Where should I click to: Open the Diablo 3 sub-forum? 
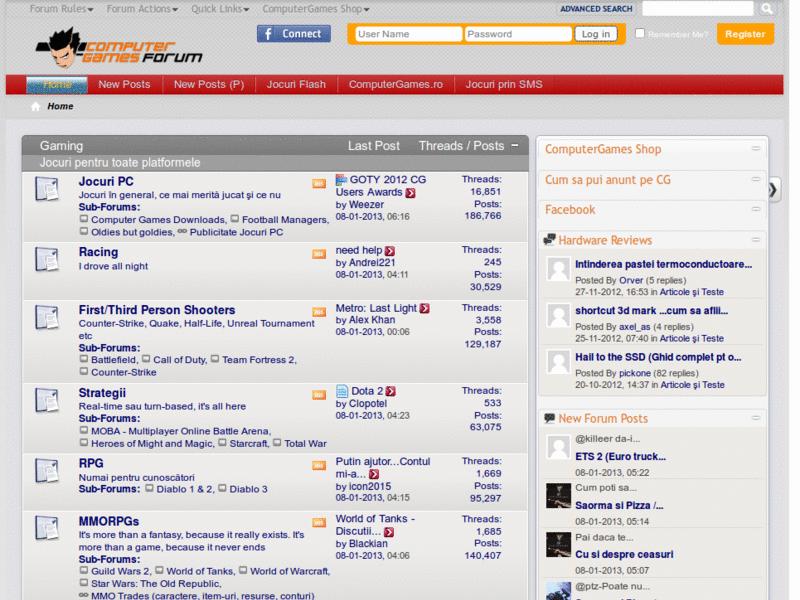point(248,489)
